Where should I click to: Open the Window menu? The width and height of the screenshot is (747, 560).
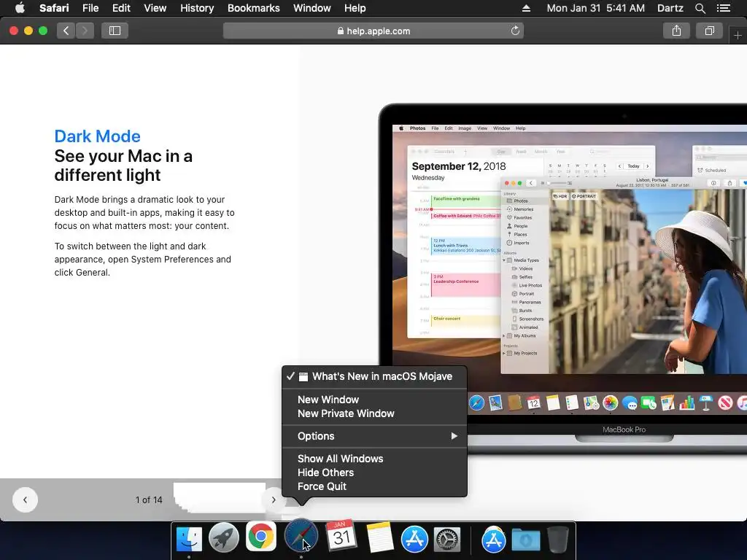312,8
